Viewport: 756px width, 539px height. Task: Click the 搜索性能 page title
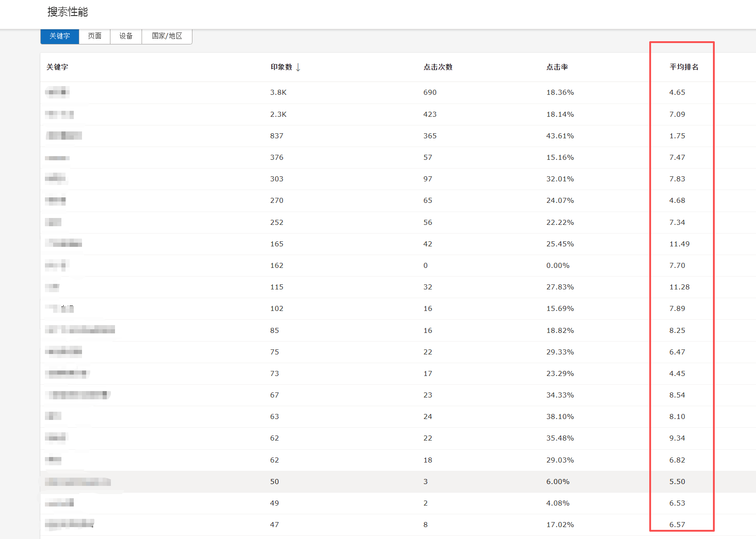click(x=67, y=12)
